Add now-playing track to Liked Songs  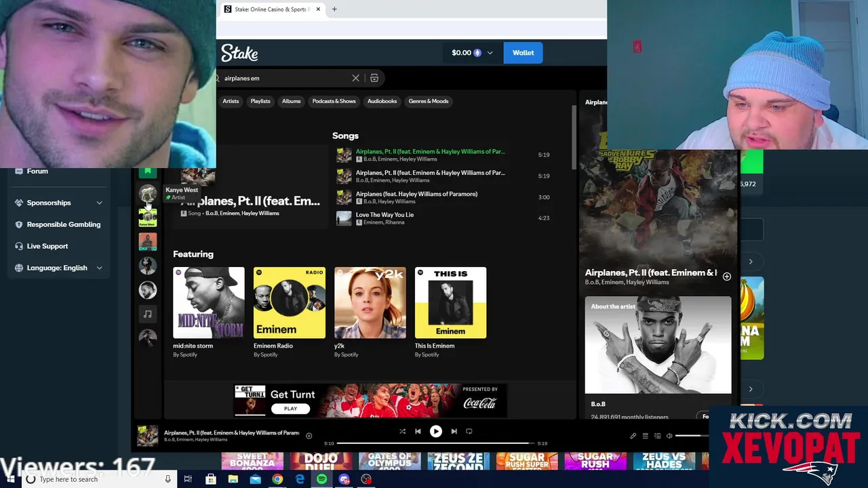pos(309,436)
